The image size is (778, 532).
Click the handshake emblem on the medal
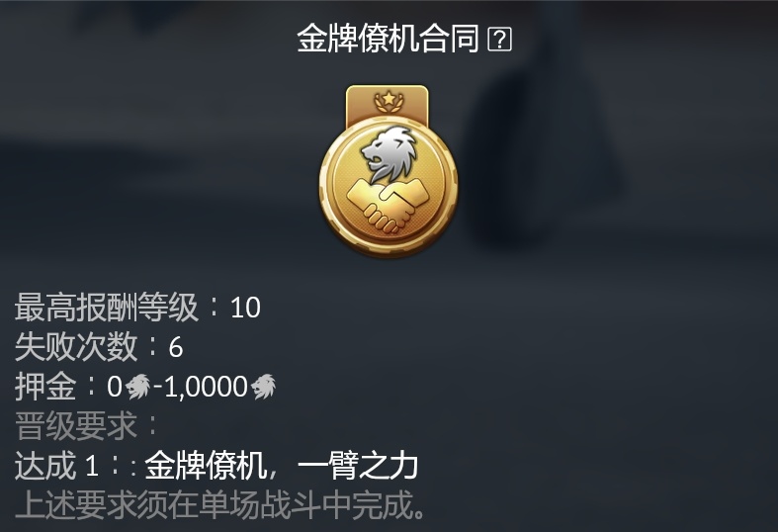tap(388, 206)
